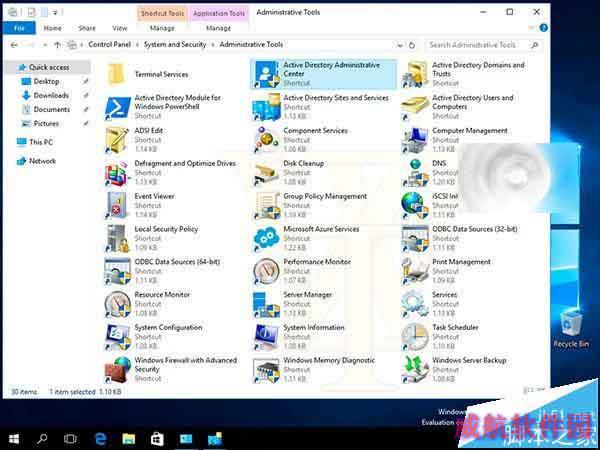
Task: Open Pictures in the navigation pane
Action: click(46, 124)
